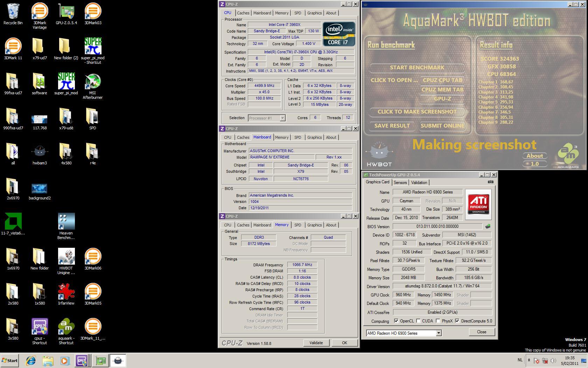This screenshot has width=588, height=368.
Task: Expand Processor #1 selection dropdown
Action: 282,118
